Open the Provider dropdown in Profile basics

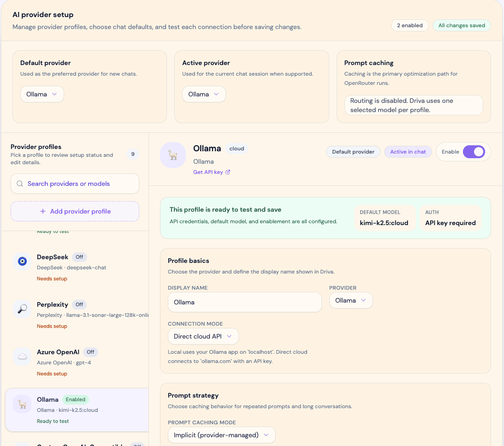(x=350, y=300)
